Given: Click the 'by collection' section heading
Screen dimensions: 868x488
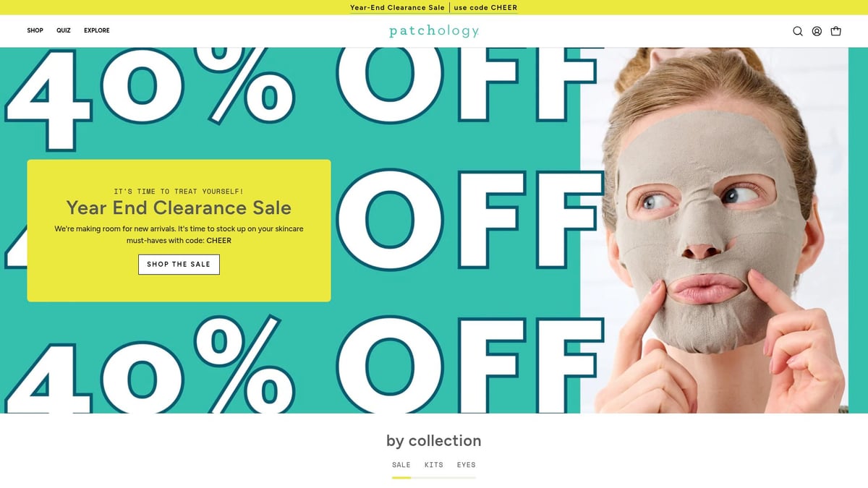Looking at the screenshot, I should coord(434,441).
